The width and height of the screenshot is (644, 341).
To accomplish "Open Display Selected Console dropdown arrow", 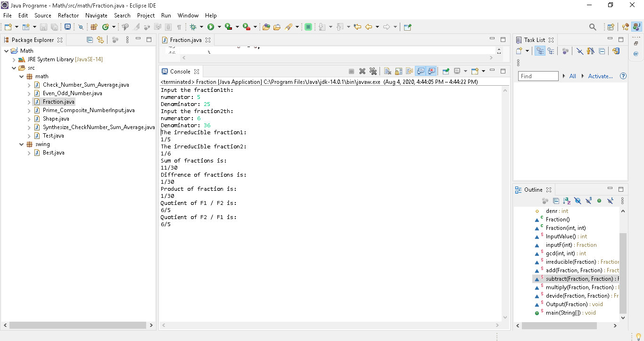I will point(465,71).
